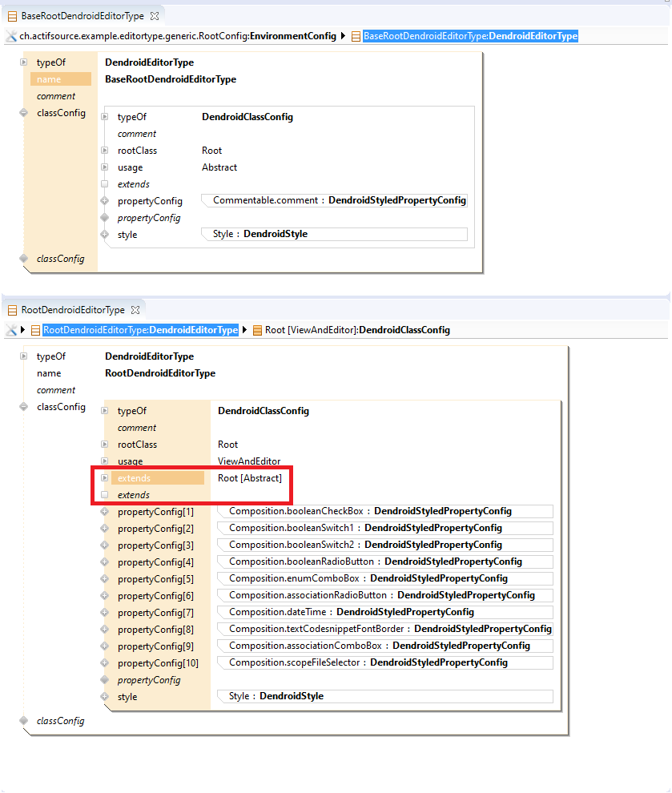Viewport: 672px width, 793px height.
Task: Select the highlighted RootDendroidEditorType:DendroidEditorType breadcrumb link
Action: 140,329
